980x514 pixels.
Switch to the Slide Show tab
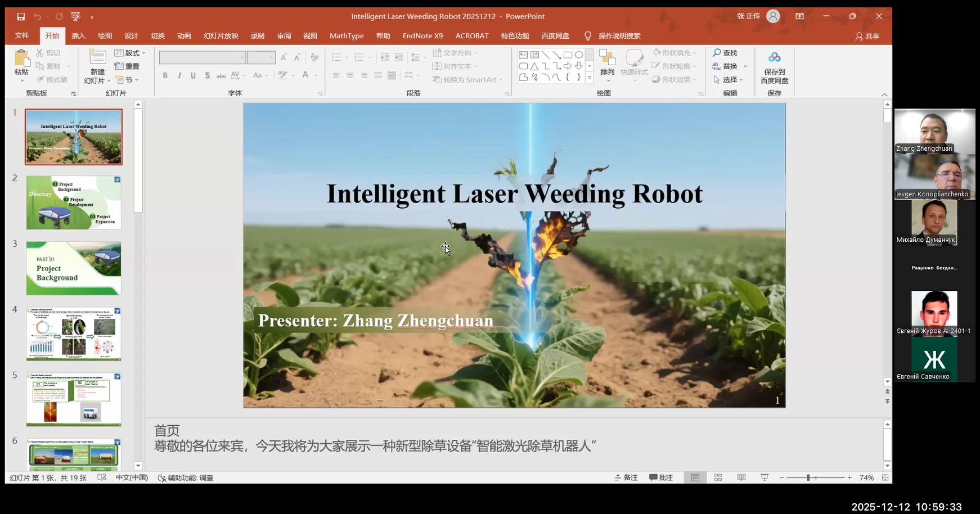[x=221, y=35]
